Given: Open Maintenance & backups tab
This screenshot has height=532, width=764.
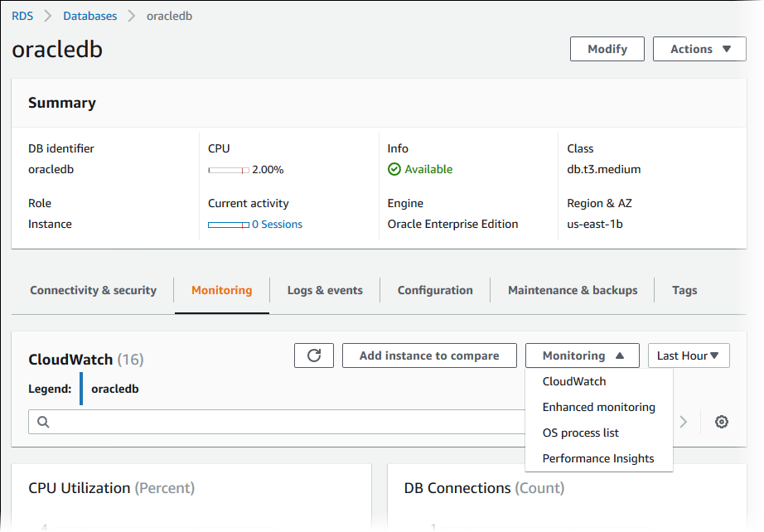Looking at the screenshot, I should (573, 290).
